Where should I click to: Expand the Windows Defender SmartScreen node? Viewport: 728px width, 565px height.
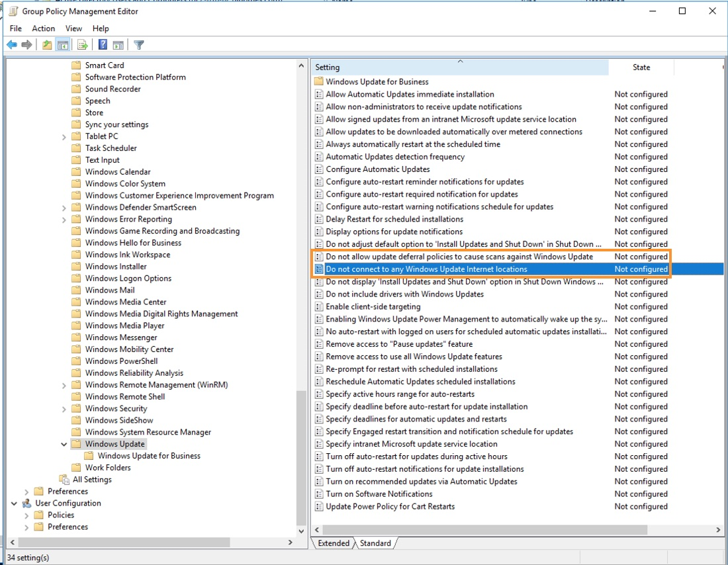[x=64, y=207]
